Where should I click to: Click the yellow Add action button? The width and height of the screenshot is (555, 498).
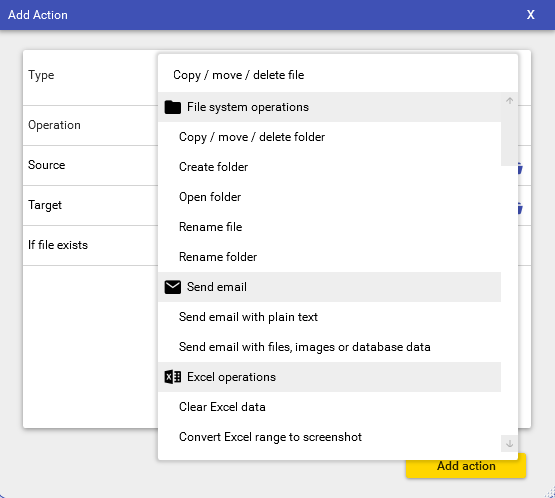pos(466,466)
